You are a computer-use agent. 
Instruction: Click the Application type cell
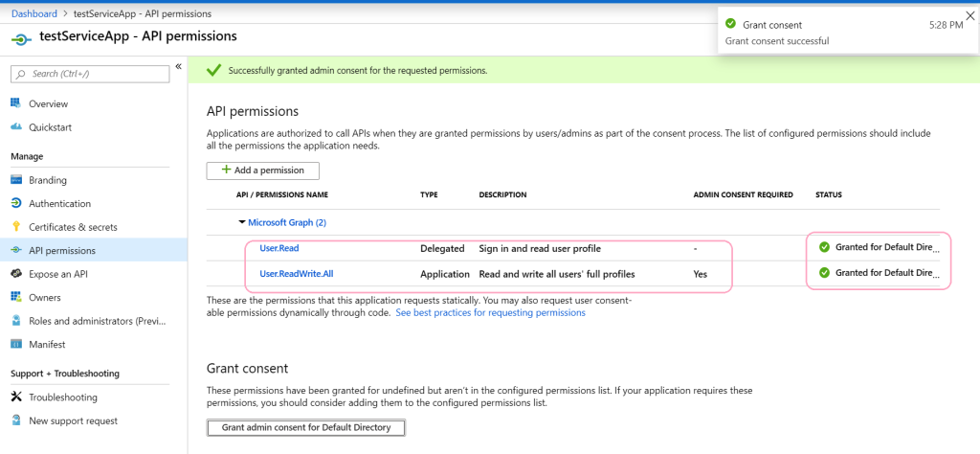[x=445, y=274]
